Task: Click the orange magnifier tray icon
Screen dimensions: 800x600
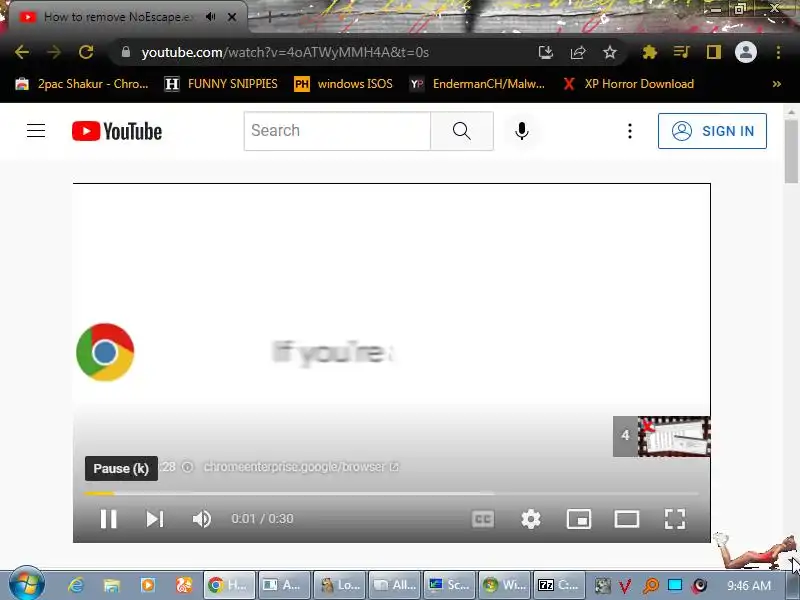Action: [x=651, y=586]
